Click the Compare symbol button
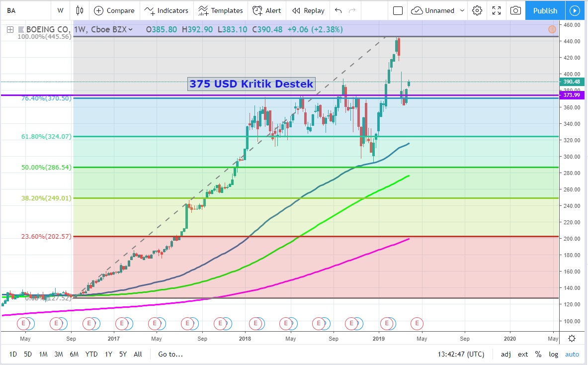The image size is (588, 365). pos(114,10)
